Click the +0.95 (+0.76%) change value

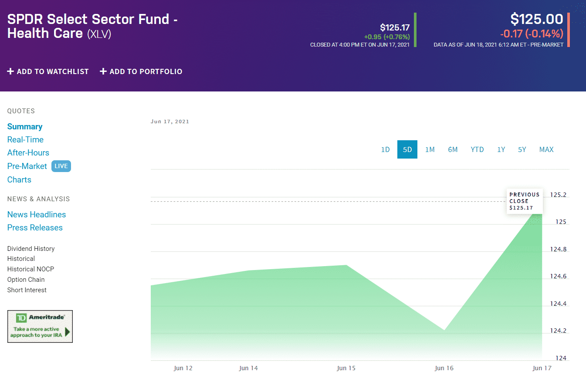pyautogui.click(x=387, y=37)
